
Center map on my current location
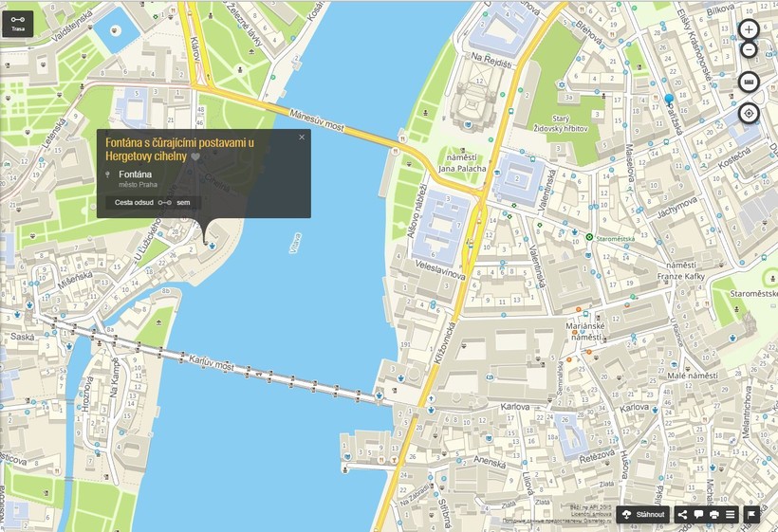[x=749, y=114]
